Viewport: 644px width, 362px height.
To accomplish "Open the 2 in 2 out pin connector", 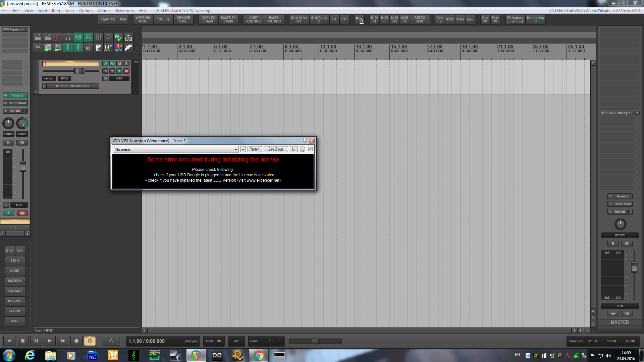I will click(275, 149).
